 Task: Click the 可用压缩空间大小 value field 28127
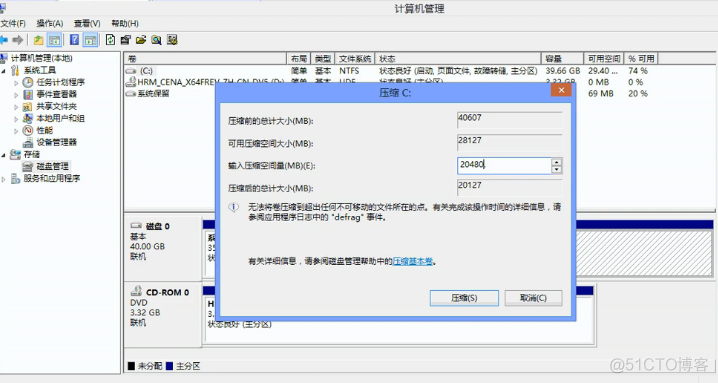[x=510, y=142]
